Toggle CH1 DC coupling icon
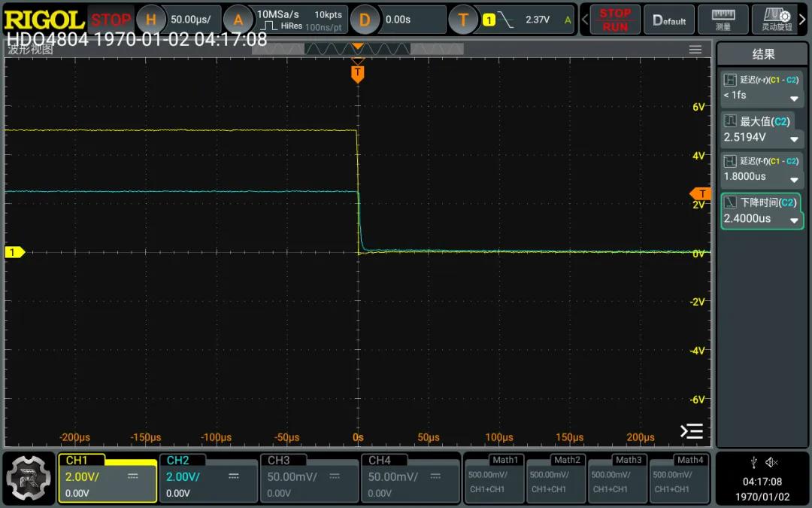The image size is (812, 508). pos(132,476)
